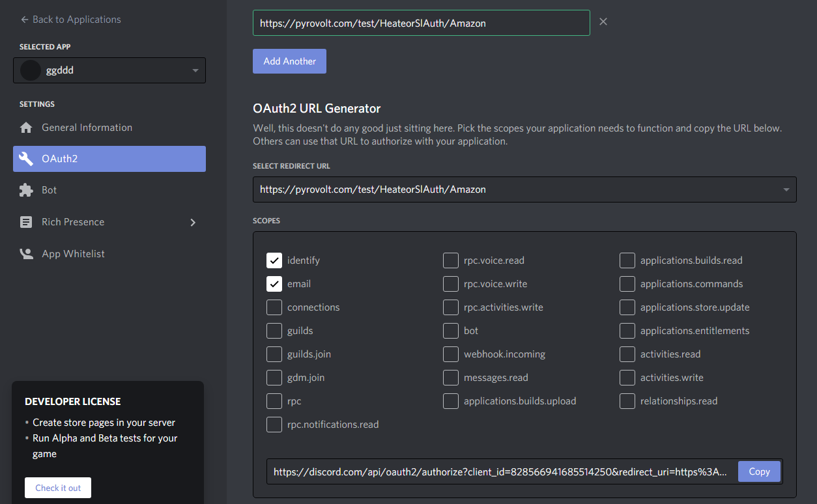Screen dimensions: 817x504
Task: Copy the generated OAuth2 URL
Action: [758, 471]
